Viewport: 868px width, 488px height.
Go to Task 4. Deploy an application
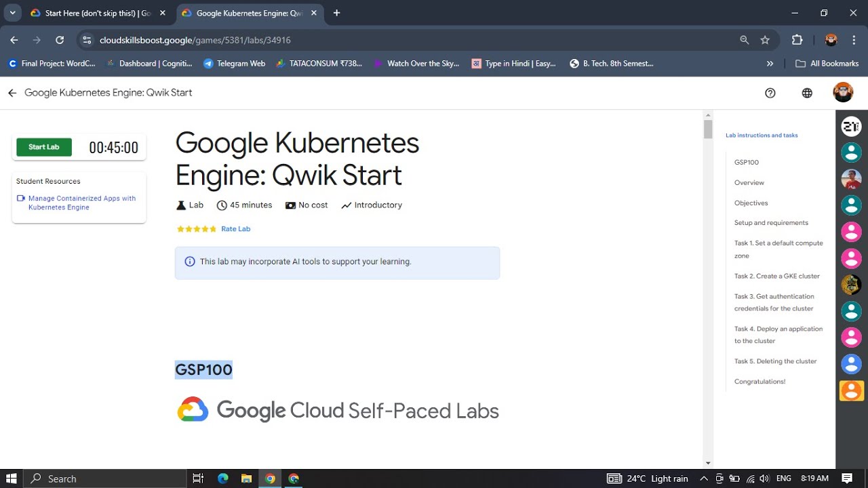[778, 335]
